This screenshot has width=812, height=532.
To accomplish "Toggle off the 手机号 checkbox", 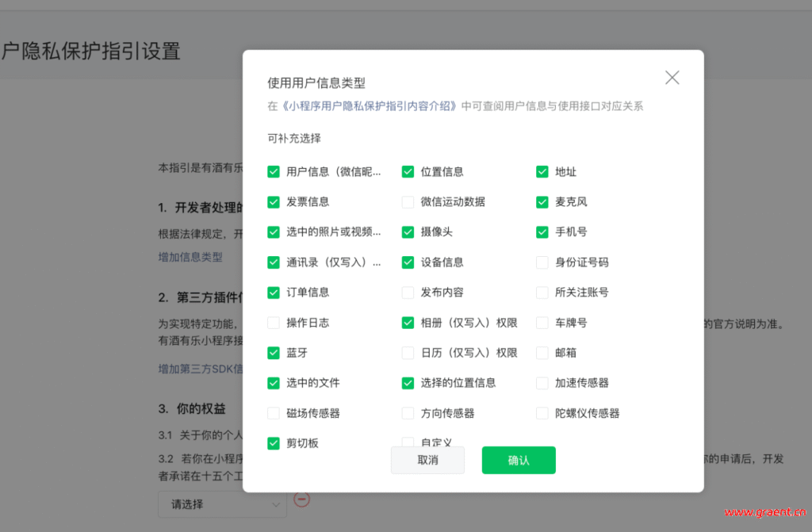I will tap(542, 232).
